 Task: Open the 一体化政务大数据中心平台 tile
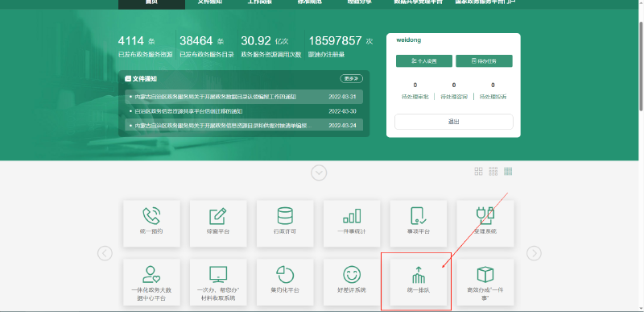point(151,282)
